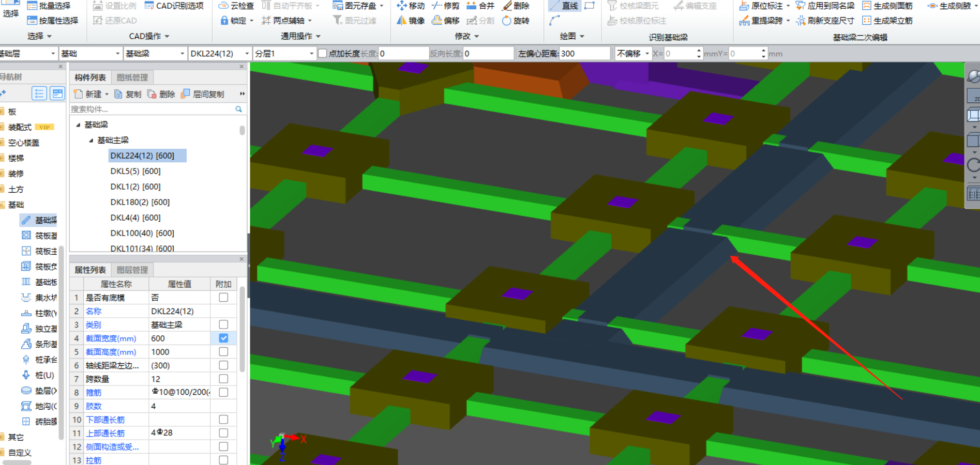The height and width of the screenshot is (465, 980).
Task: Click the search magnifier in component search box
Action: tap(238, 109)
